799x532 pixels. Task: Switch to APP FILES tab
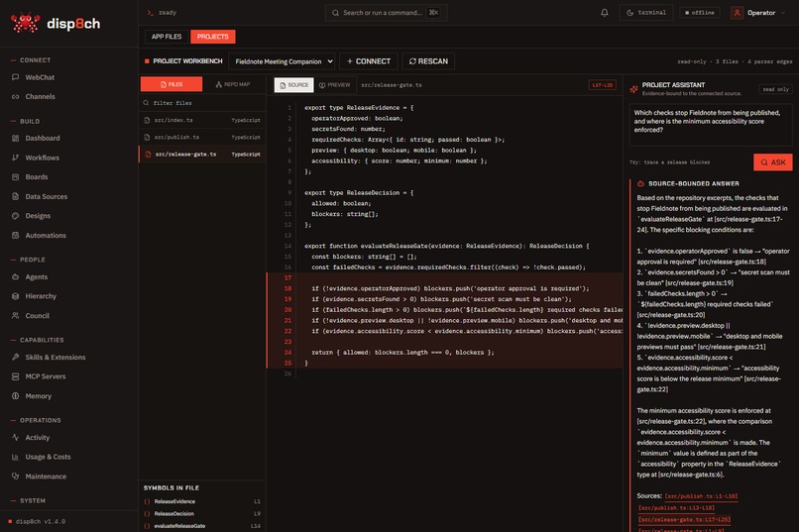coord(167,37)
